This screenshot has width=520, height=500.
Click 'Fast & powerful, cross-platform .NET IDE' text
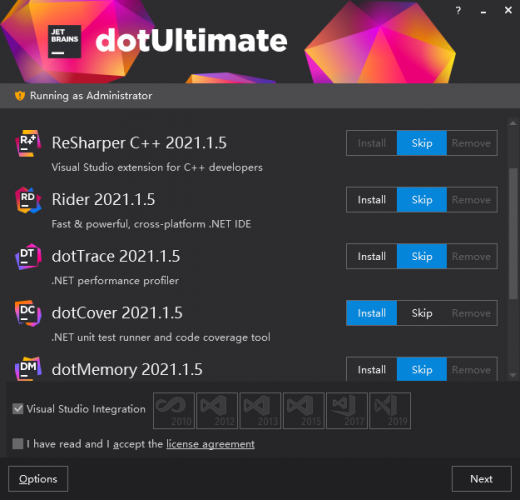tap(151, 224)
